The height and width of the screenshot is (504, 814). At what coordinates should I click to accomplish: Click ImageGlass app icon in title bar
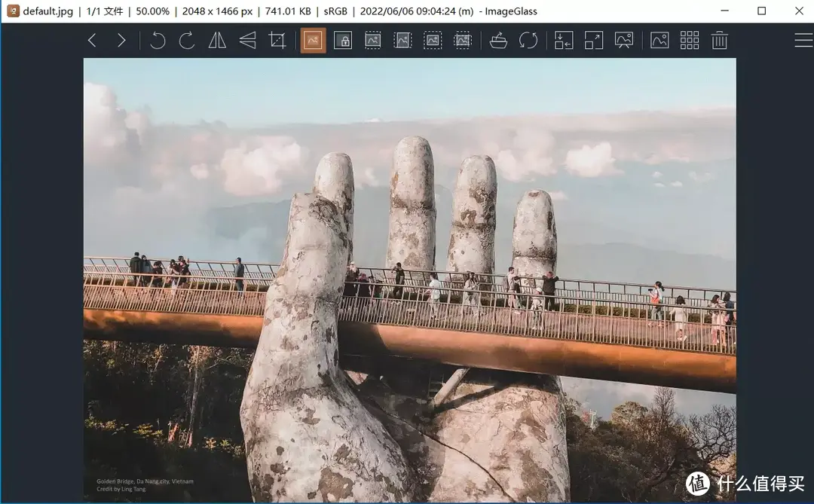tap(13, 11)
